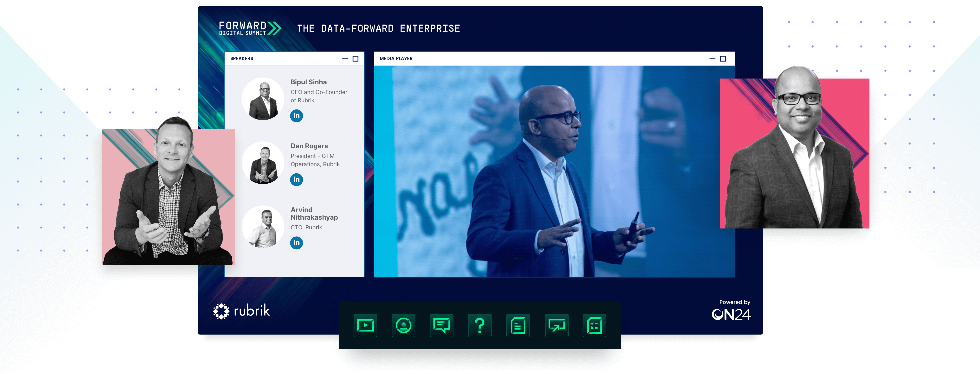Click the Arvind Nithrakashyap speaker name
Image resolution: width=980 pixels, height=374 pixels.
click(314, 214)
